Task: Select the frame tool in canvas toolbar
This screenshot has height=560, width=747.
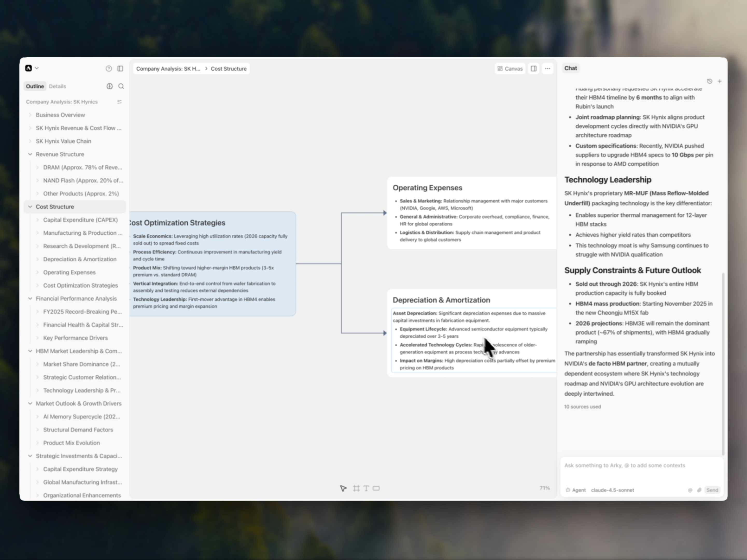Action: tap(356, 488)
